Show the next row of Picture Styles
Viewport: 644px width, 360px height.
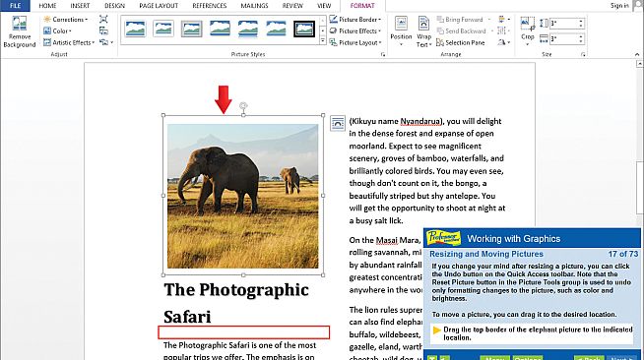[323, 30]
